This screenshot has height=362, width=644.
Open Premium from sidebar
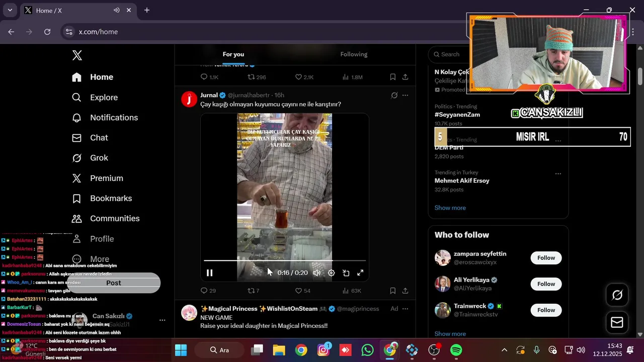click(x=97, y=178)
